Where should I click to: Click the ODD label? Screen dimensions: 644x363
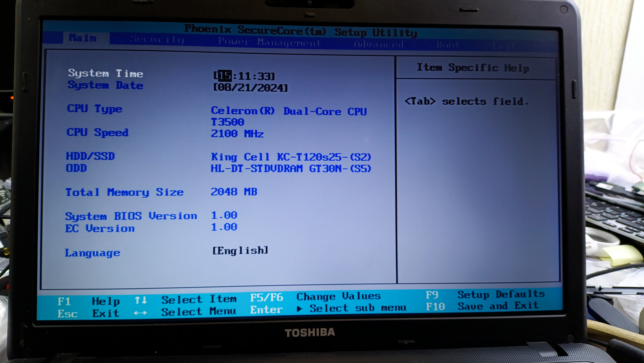[x=76, y=168]
